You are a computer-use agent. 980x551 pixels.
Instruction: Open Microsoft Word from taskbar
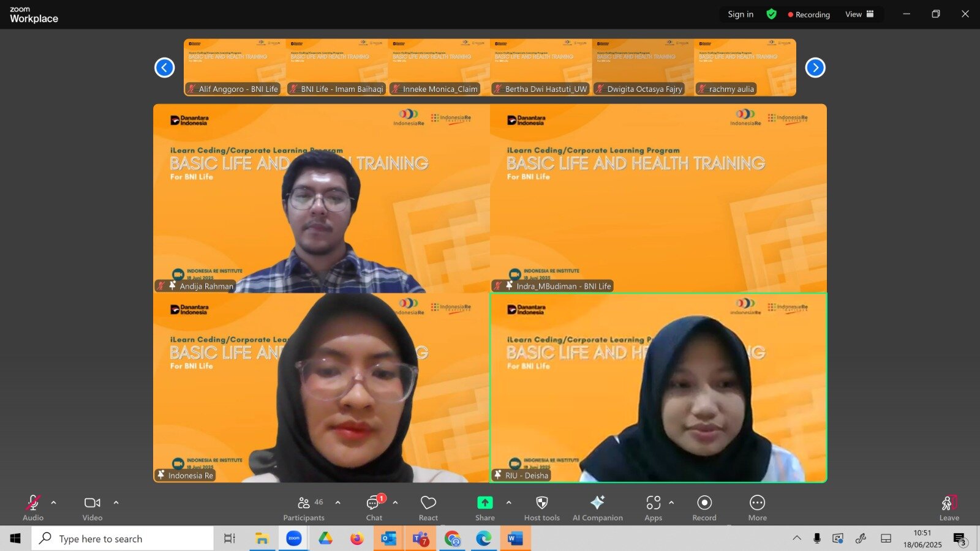[516, 539]
